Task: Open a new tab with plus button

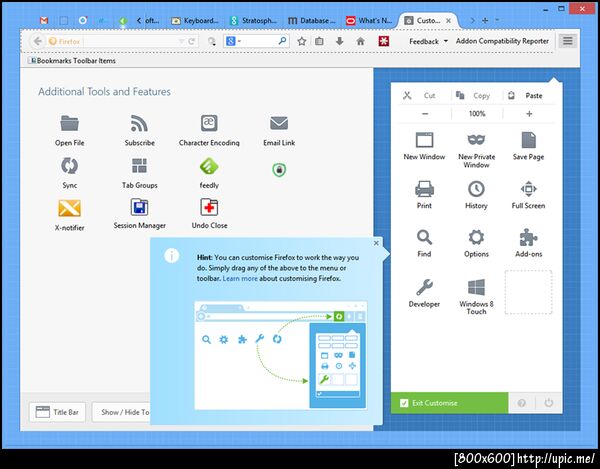Action: [485, 20]
